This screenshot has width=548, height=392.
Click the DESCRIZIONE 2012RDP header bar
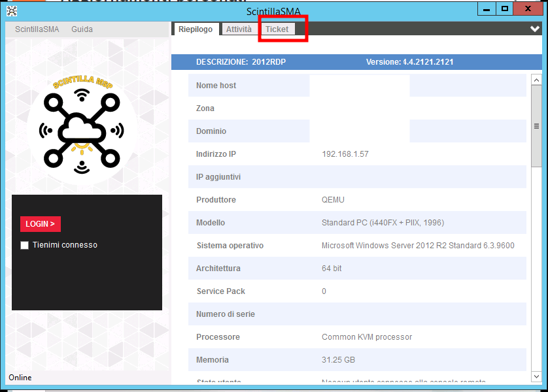356,62
